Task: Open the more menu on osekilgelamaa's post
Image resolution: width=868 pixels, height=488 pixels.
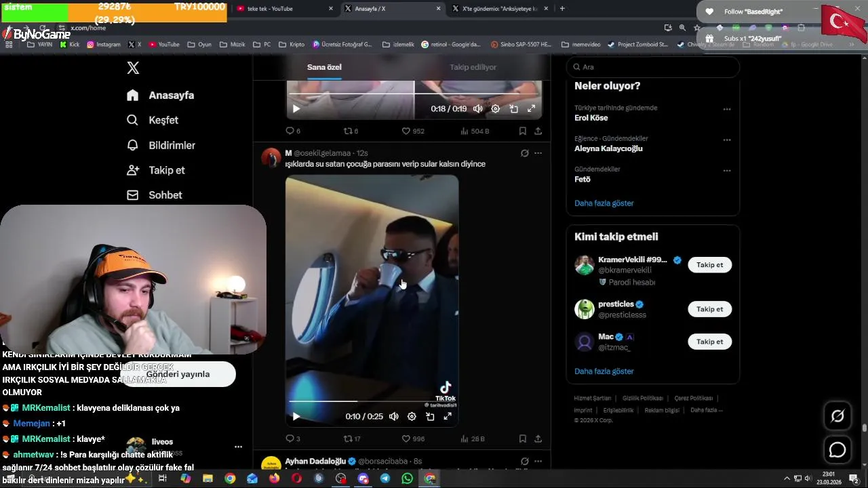Action: [x=538, y=153]
